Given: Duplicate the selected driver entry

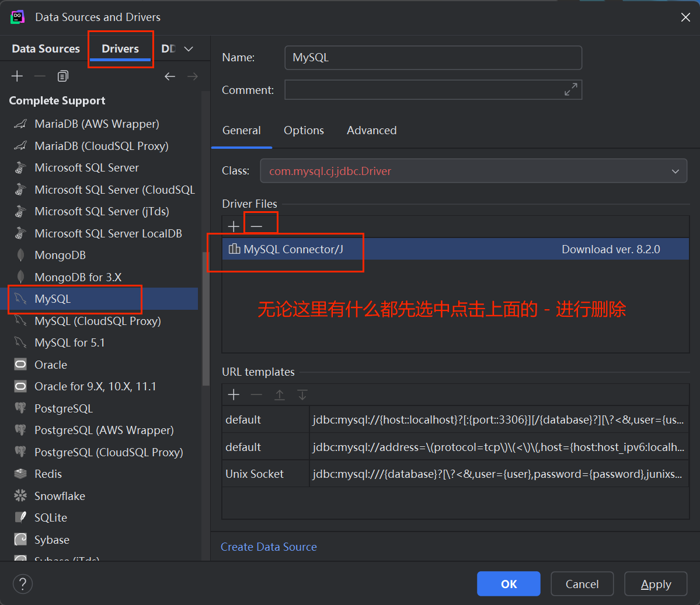Looking at the screenshot, I should click(x=63, y=76).
